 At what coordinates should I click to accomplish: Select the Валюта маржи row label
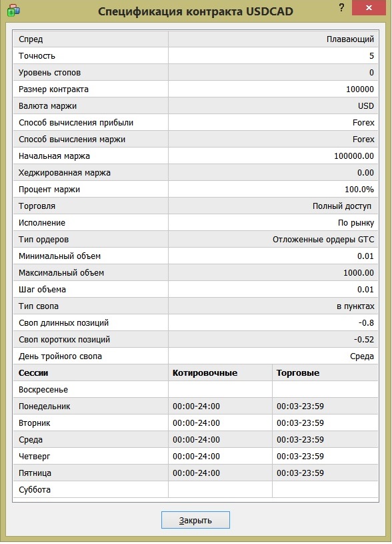click(48, 106)
